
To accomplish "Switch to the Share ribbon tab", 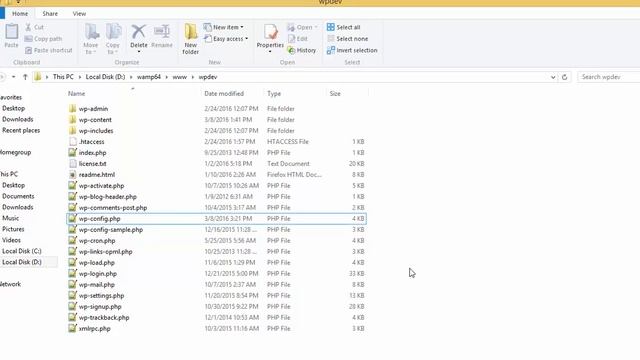I will click(x=50, y=13).
